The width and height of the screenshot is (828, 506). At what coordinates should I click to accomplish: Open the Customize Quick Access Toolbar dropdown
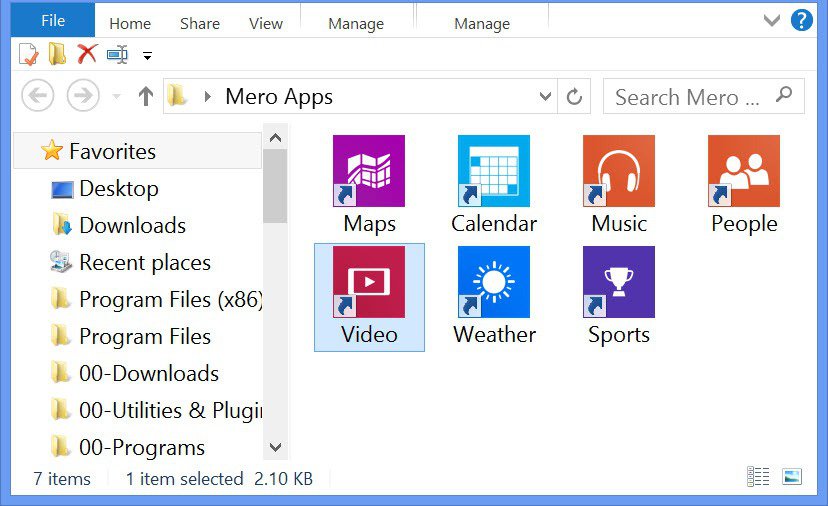click(x=148, y=55)
